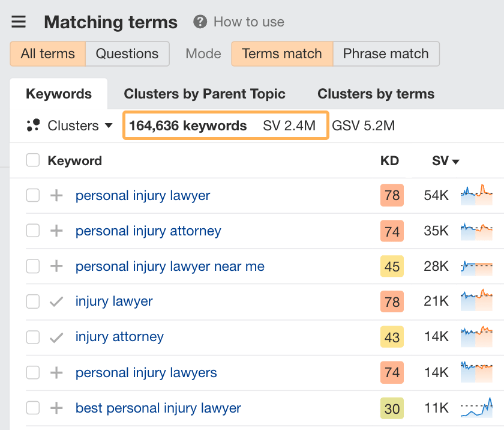Screen dimensions: 504x430
Task: Open the 'Clusters by terms' tab
Action: click(x=376, y=94)
